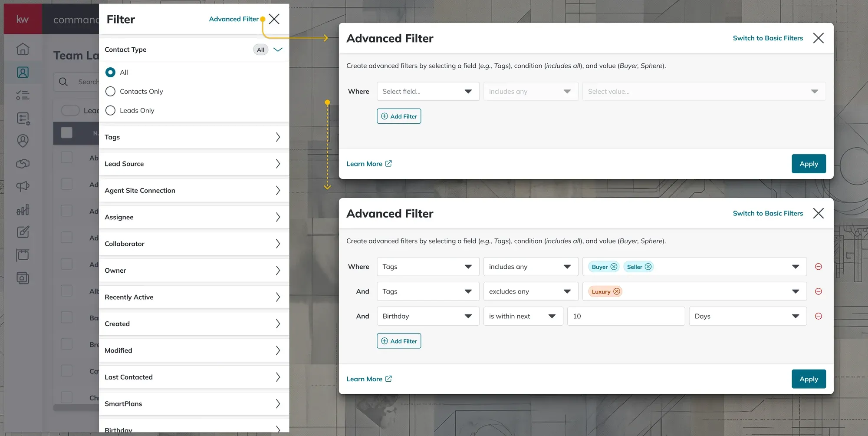868x436 pixels.
Task: Remove the Buyer tag chip
Action: click(x=614, y=267)
